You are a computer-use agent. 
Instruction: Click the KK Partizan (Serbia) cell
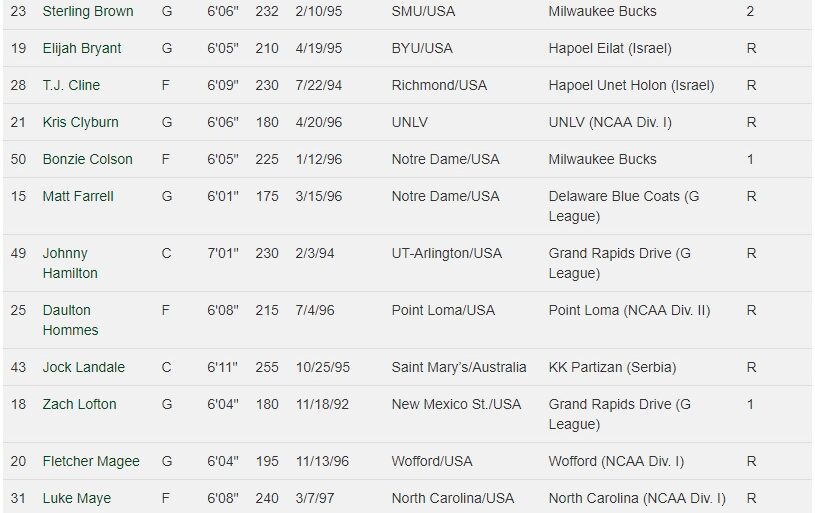click(613, 367)
